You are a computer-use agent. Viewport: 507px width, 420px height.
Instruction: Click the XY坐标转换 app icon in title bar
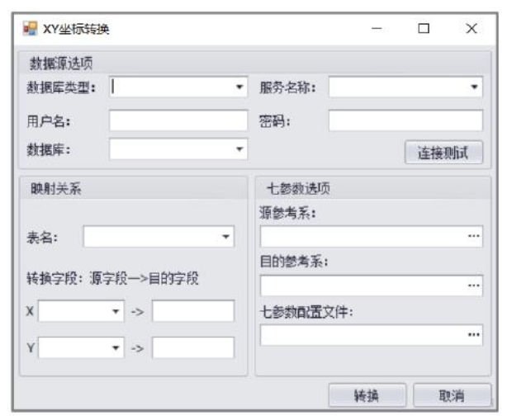coord(30,30)
